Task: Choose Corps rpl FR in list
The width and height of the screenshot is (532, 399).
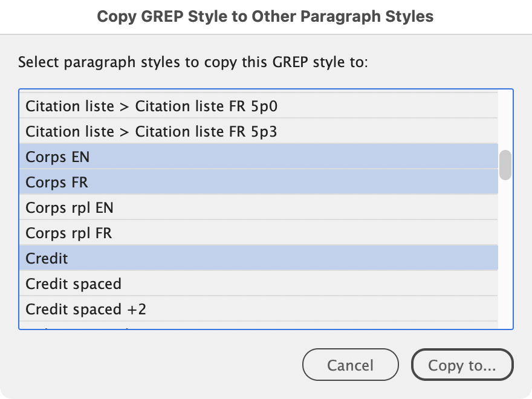Action: pyautogui.click(x=69, y=233)
